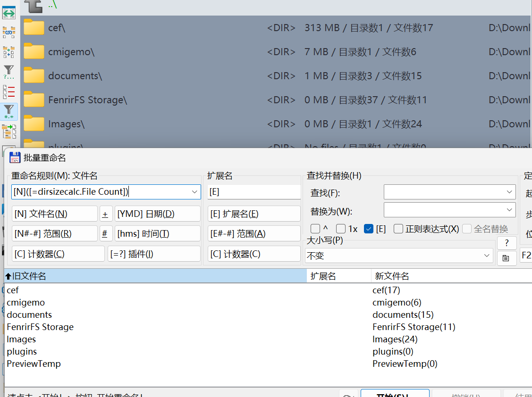Image resolution: width=532 pixels, height=397 pixels.
Task: Click the folder tree copy icon
Action: 9,131
